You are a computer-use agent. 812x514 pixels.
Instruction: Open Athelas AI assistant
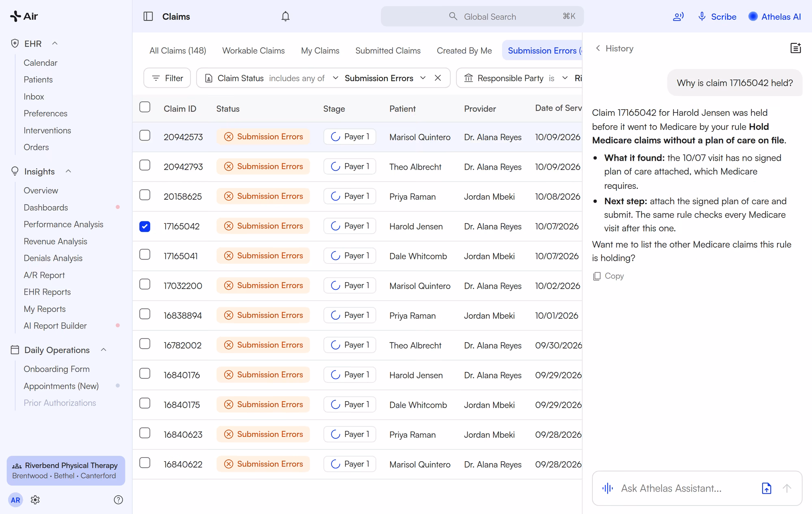(x=775, y=17)
